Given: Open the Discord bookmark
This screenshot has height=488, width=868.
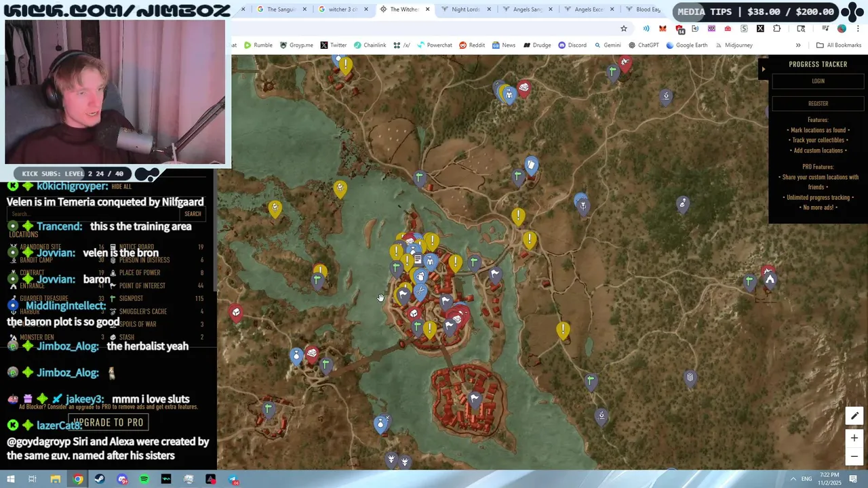Looking at the screenshot, I should pos(572,45).
